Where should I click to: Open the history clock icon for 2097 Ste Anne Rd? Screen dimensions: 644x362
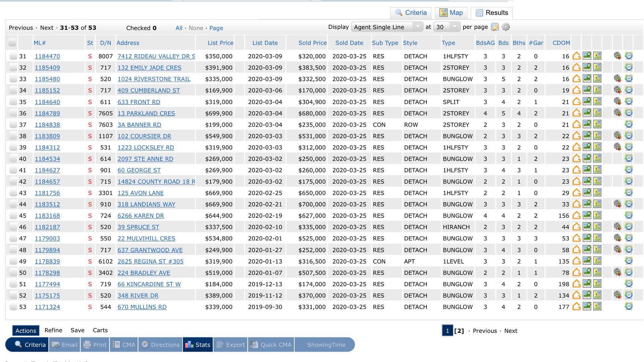(629, 158)
